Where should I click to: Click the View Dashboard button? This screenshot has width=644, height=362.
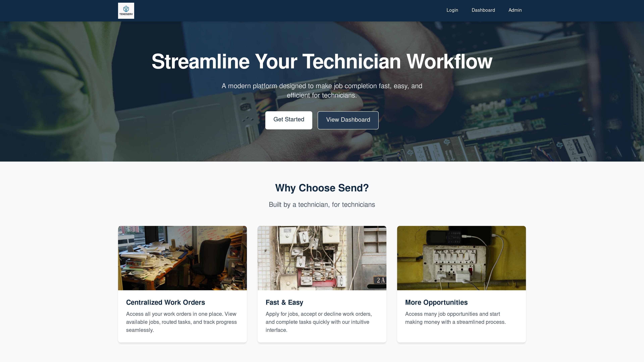tap(348, 120)
